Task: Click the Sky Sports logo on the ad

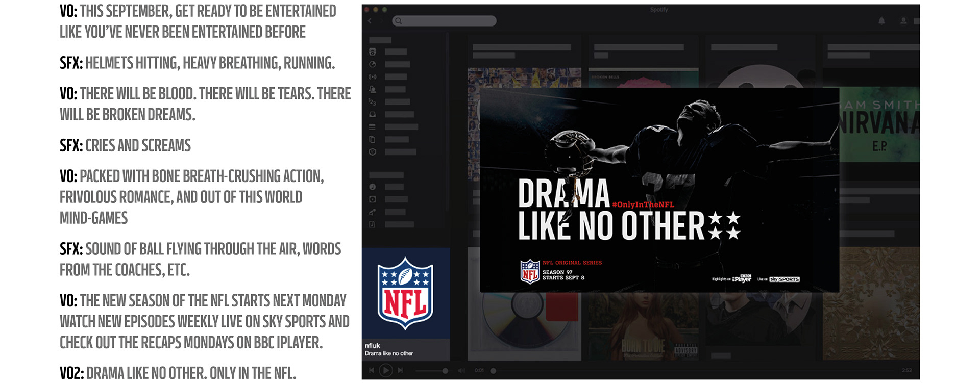Action: 785,279
